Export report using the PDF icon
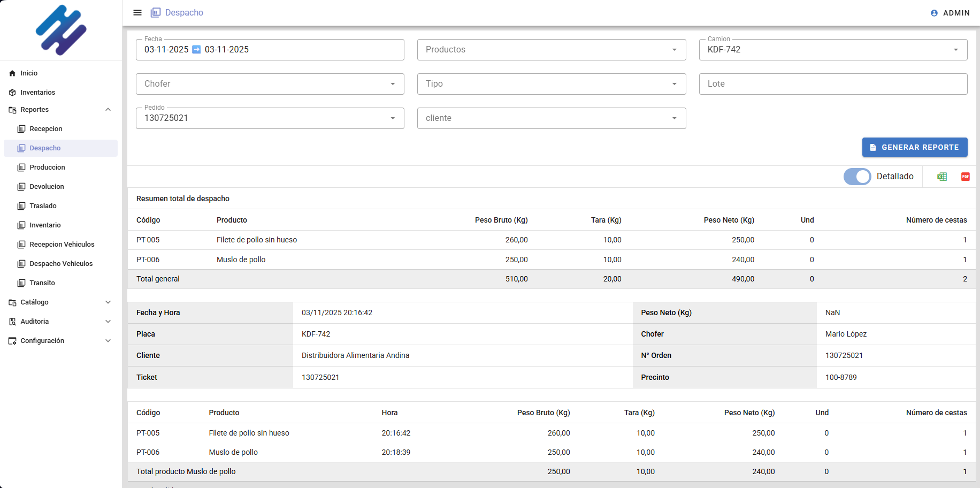Viewport: 980px width, 488px height. coord(965,177)
